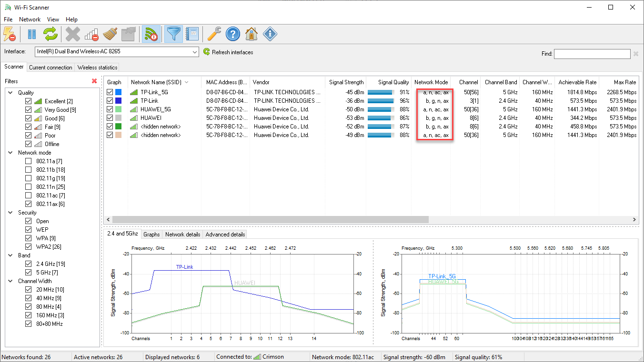
Task: Open Help using the question mark icon
Action: [x=233, y=34]
